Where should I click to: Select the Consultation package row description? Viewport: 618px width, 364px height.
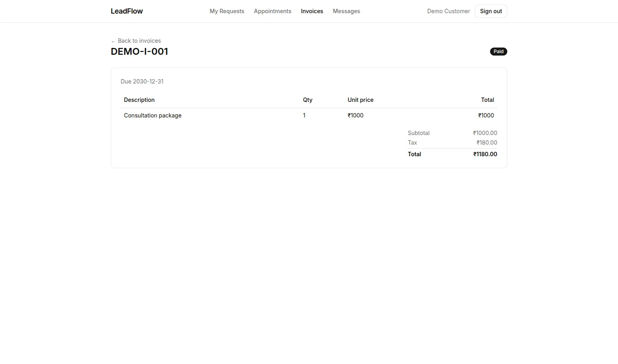153,115
